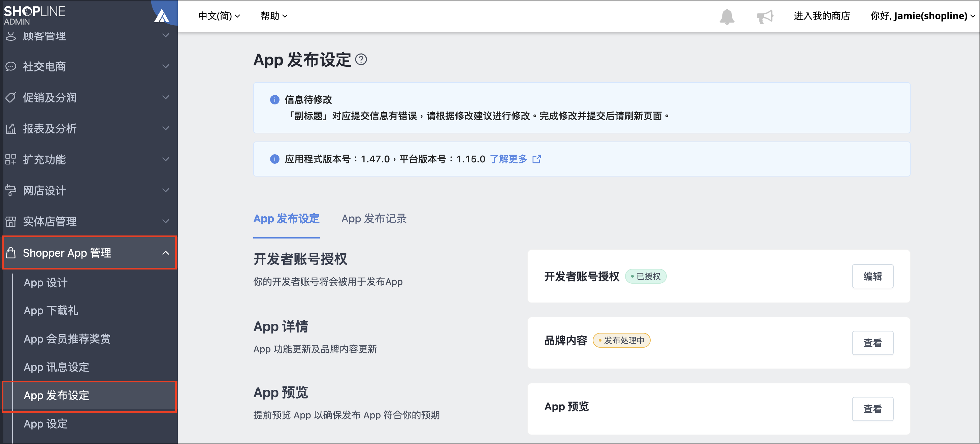Screen dimensions: 980x444
Task: Click 提前预览 App description text
Action: [x=346, y=415]
